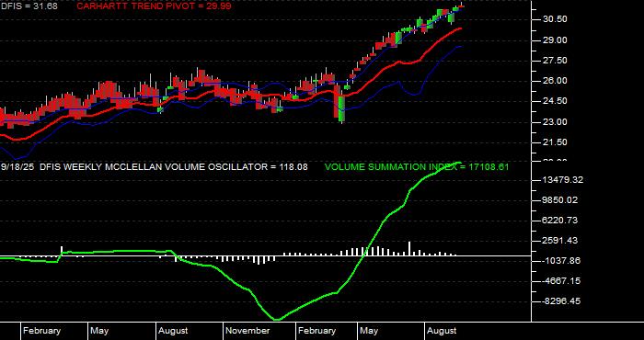Click the first February time axis label
Image resolution: width=644 pixels, height=340 pixels.
pyautogui.click(x=41, y=331)
